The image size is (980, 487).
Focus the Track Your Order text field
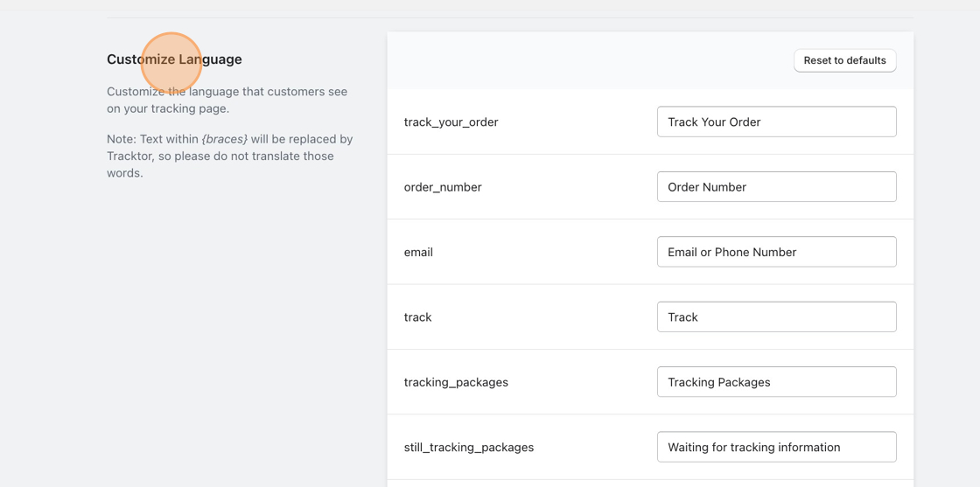point(777,122)
